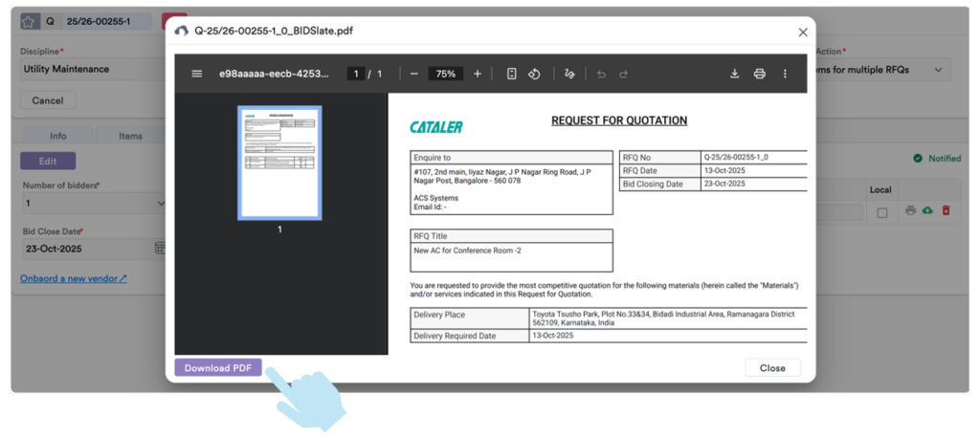Image resolution: width=980 pixels, height=436 pixels.
Task: Select the draw annotation tool
Action: point(569,74)
